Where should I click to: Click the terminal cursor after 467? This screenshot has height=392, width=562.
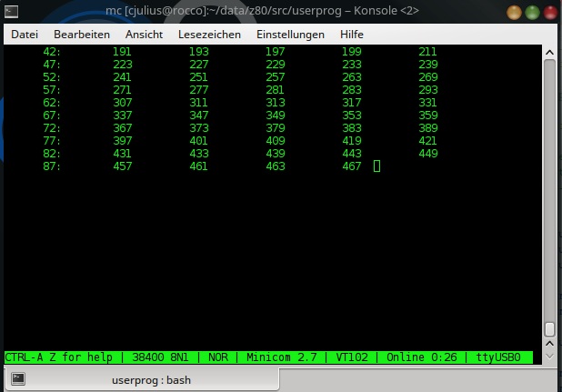pyautogui.click(x=376, y=166)
